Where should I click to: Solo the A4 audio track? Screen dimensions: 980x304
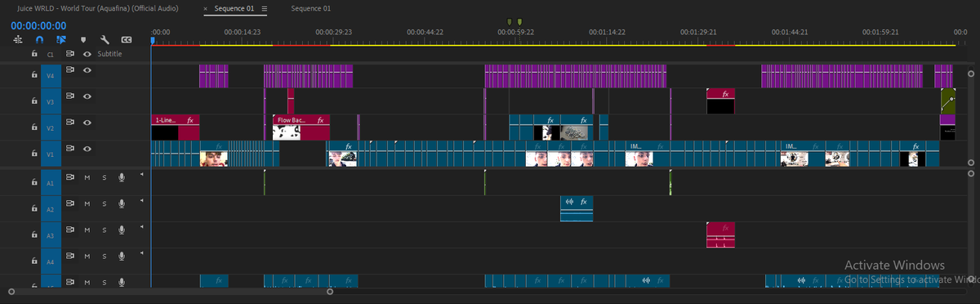[x=104, y=257]
